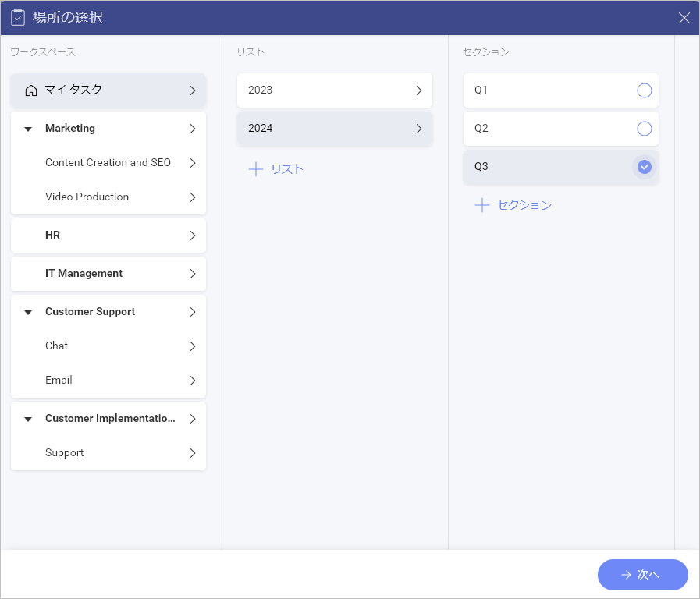This screenshot has width=700, height=599.
Task: Select the Q2 radio button
Action: coord(644,129)
